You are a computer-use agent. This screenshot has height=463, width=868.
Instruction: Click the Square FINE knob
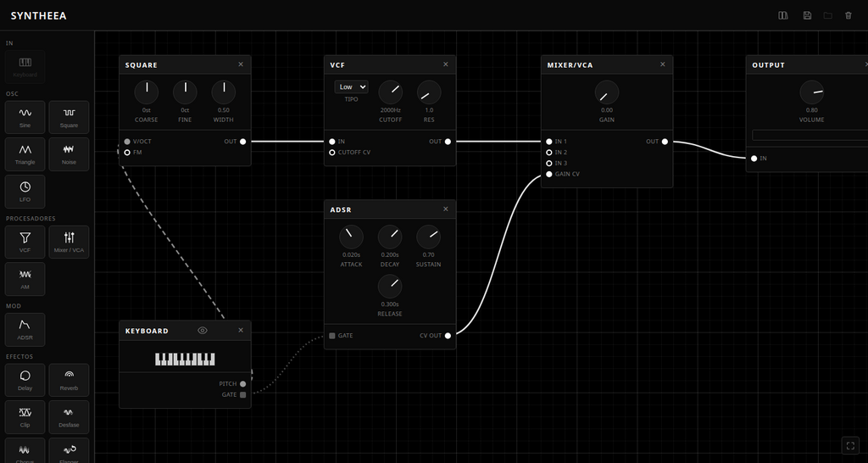pos(185,92)
